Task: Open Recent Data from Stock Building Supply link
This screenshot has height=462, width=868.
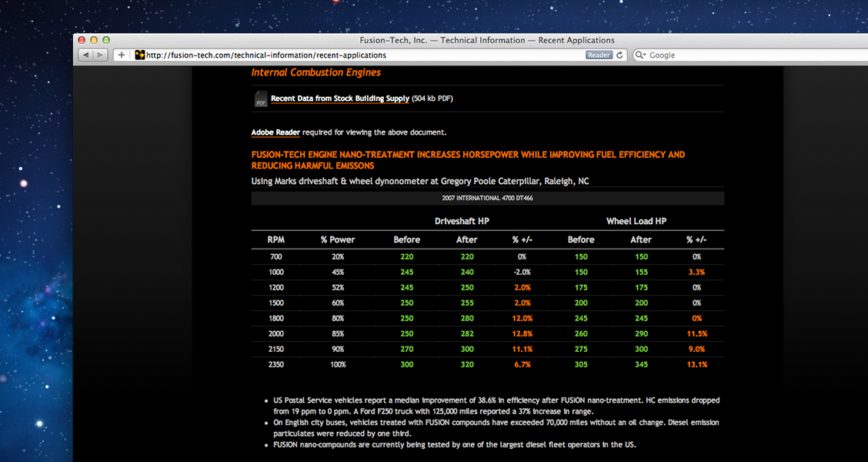Action: pyautogui.click(x=339, y=99)
